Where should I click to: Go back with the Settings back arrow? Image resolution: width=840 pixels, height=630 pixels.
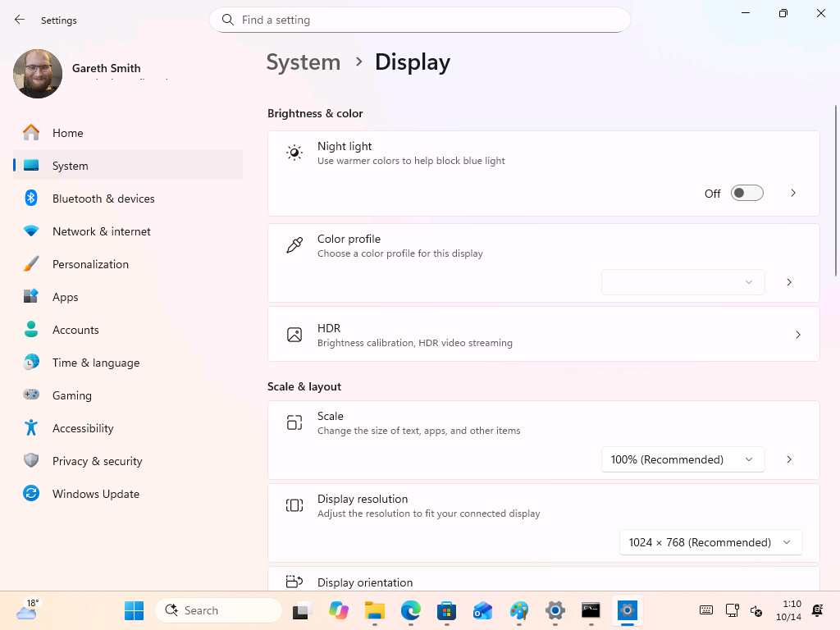point(20,20)
